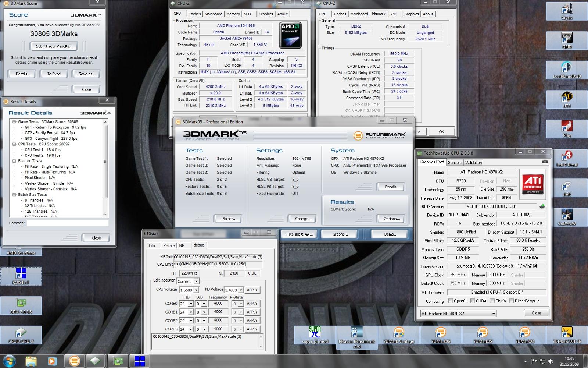Image resolution: width=588 pixels, height=368 pixels.
Task: Open the 3DMark Vantage shortcut
Action: [398, 335]
